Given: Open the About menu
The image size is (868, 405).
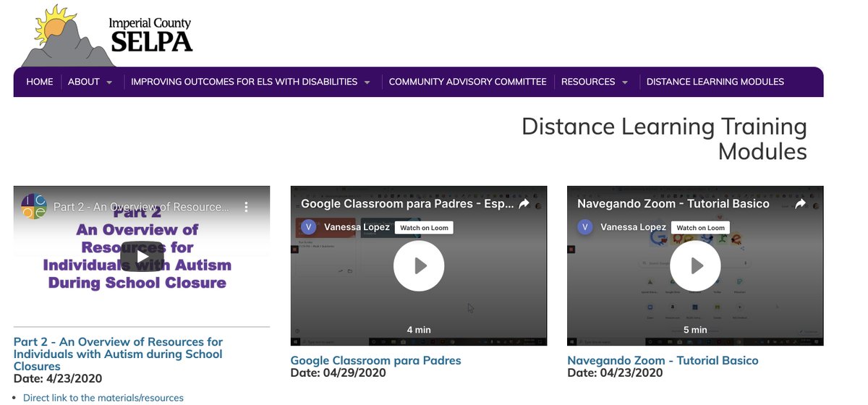Looking at the screenshot, I should pyautogui.click(x=84, y=82).
